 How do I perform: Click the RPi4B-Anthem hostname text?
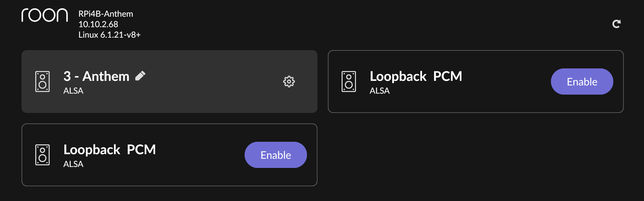click(x=106, y=14)
